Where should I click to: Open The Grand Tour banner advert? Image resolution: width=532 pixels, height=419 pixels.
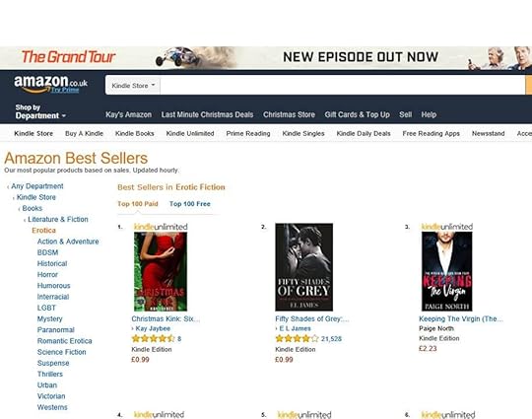(266, 57)
